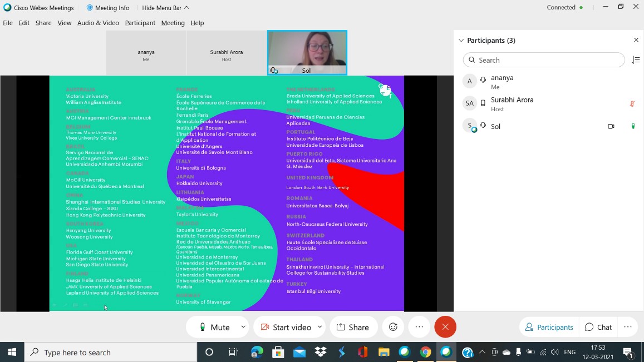Click the Connected status indicator
This screenshot has height=362, width=644.
point(565,7)
